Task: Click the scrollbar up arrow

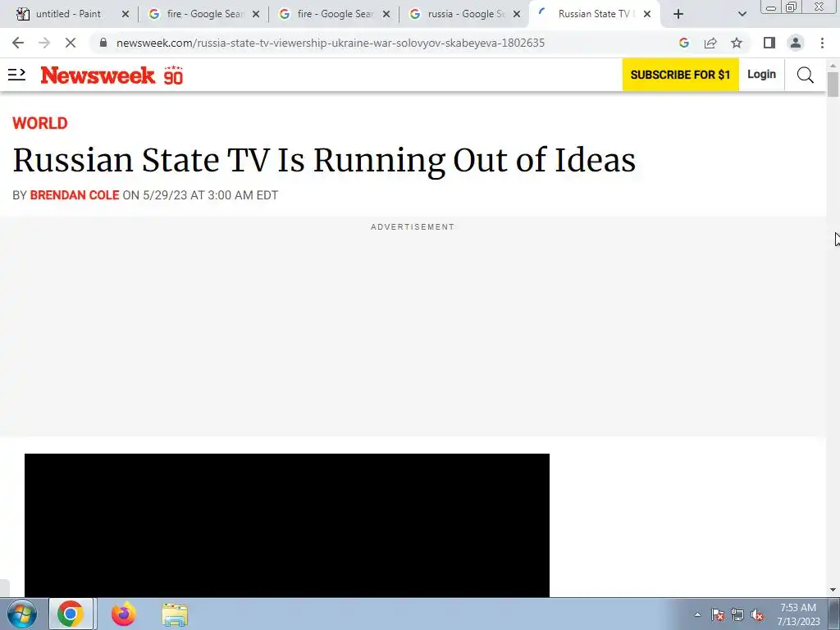Action: (833, 65)
